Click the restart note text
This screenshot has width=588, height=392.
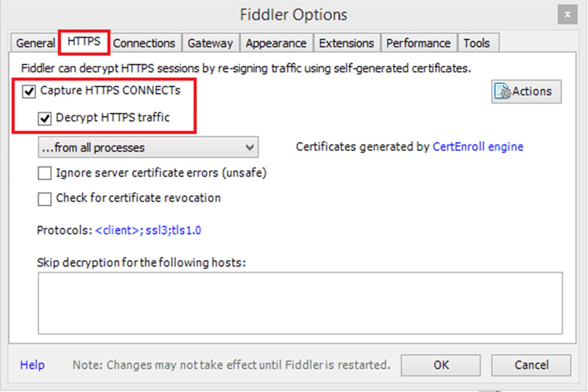(232, 365)
